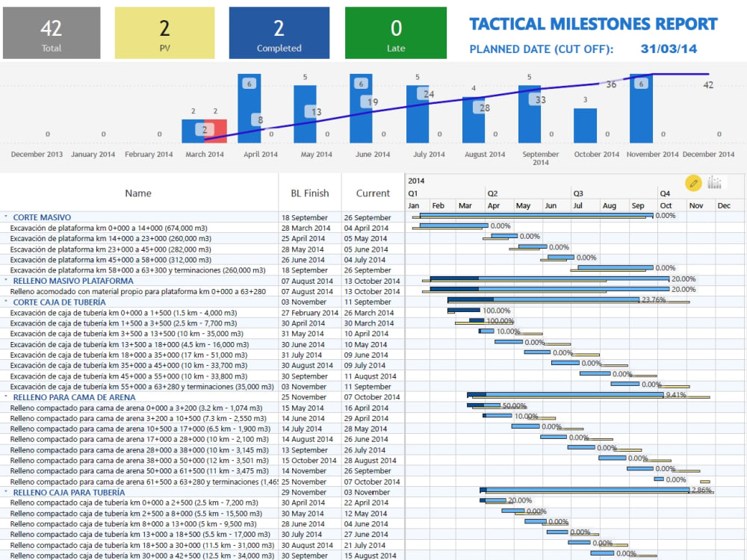Screen dimensions: 747x560
Task: Click the Current column header
Action: pyautogui.click(x=373, y=193)
